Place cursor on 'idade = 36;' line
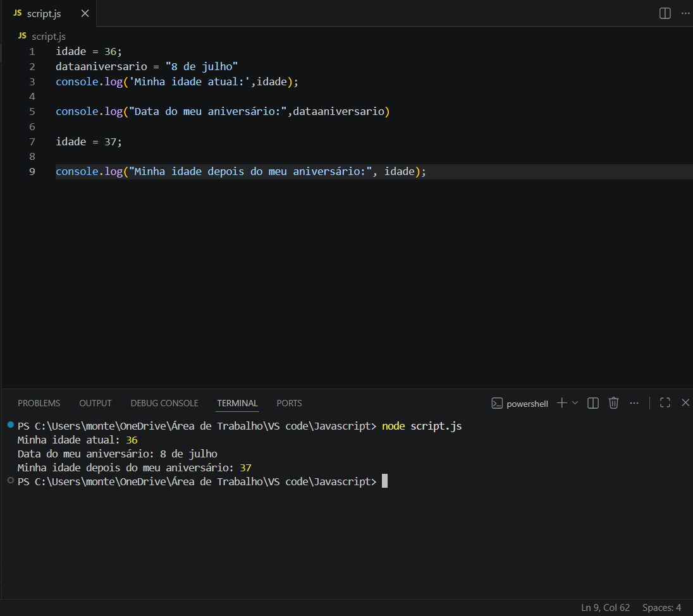 coord(89,52)
